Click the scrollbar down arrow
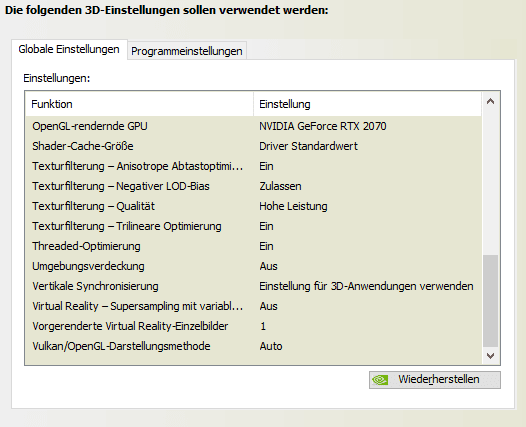Viewport: 526px width, 427px height. tap(490, 356)
